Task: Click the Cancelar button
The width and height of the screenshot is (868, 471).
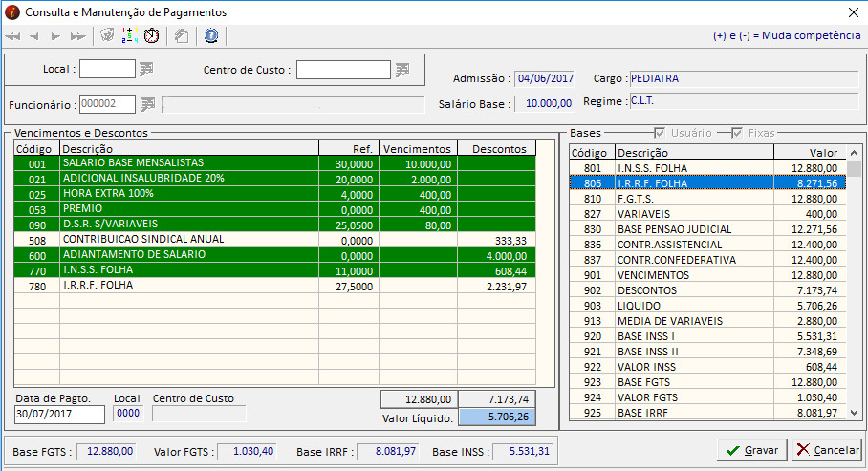Action: (x=827, y=450)
